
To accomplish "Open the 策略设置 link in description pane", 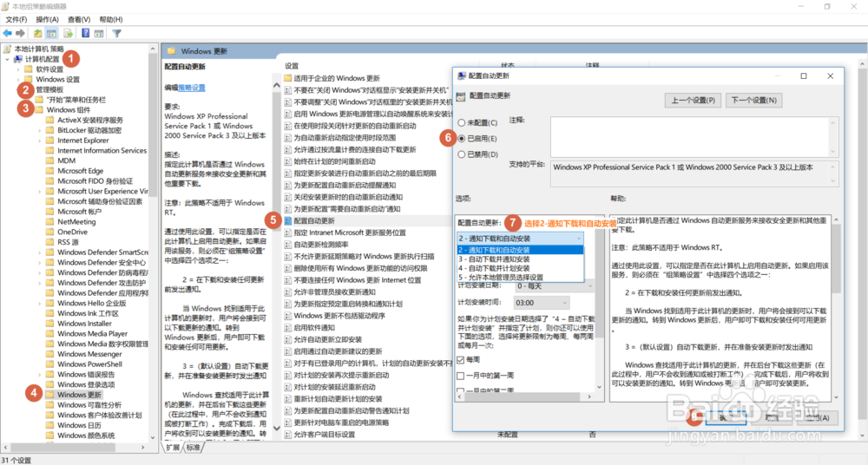I will pyautogui.click(x=192, y=88).
